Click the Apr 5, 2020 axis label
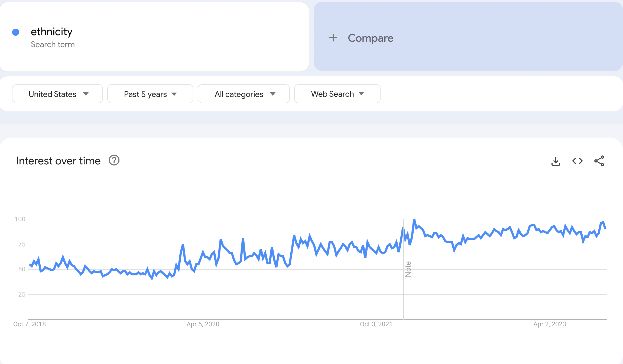623x364 pixels. pyautogui.click(x=203, y=324)
